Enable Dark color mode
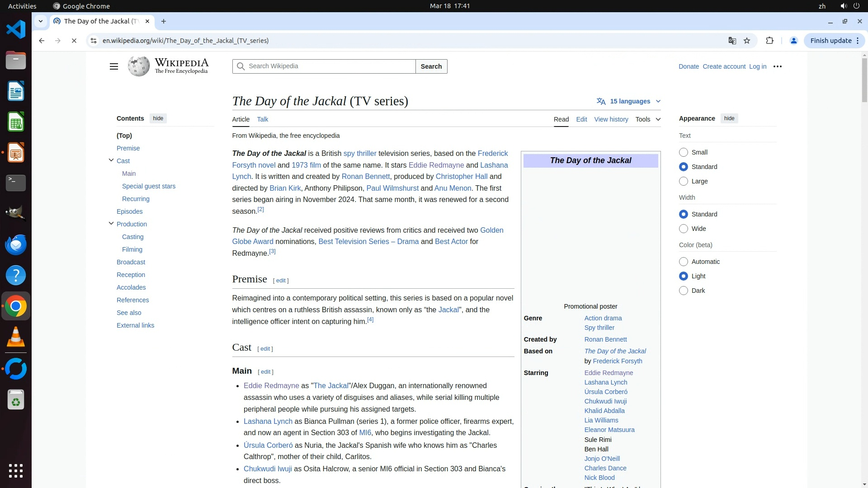Image resolution: width=868 pixels, height=488 pixels. [x=684, y=291]
